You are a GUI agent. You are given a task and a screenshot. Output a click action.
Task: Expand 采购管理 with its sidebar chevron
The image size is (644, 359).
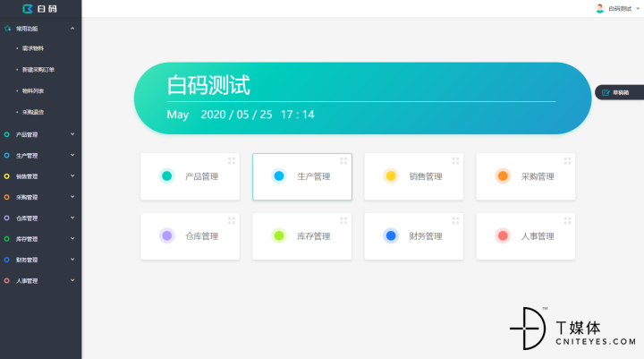[72, 197]
